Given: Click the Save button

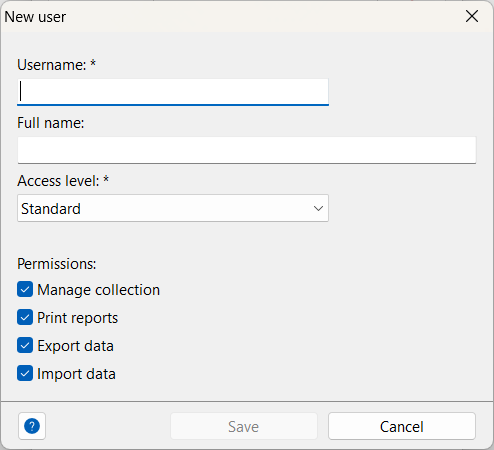Looking at the screenshot, I should 244,426.
